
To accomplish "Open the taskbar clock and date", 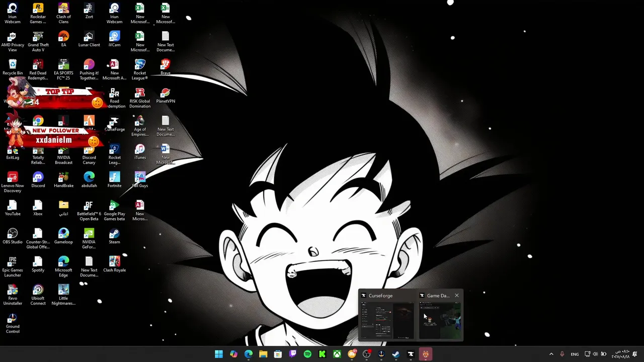I will click(x=621, y=354).
